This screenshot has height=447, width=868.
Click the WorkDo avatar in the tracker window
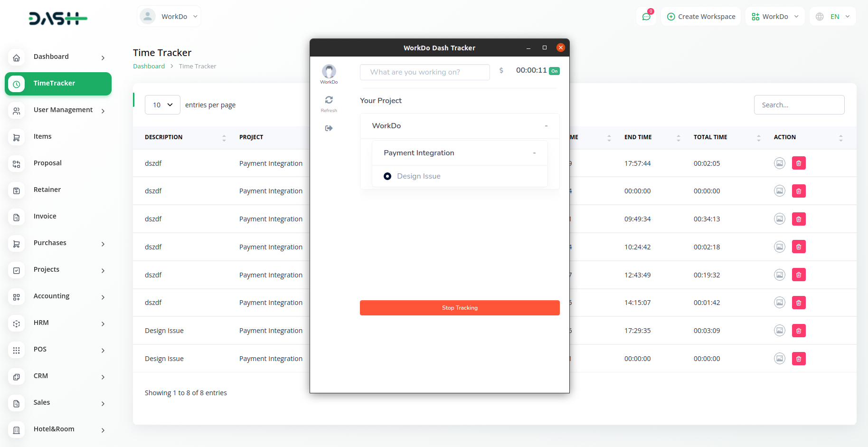click(329, 71)
